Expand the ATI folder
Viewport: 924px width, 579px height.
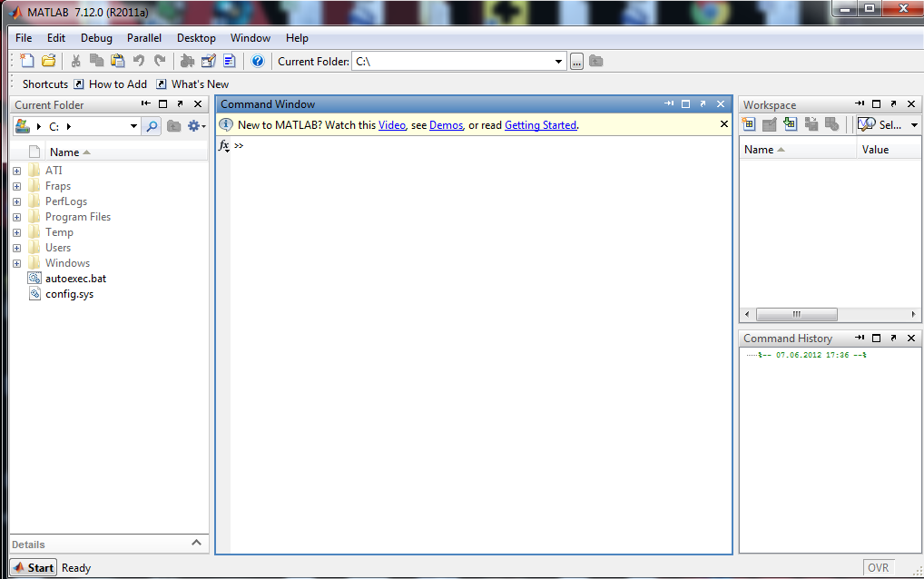16,171
